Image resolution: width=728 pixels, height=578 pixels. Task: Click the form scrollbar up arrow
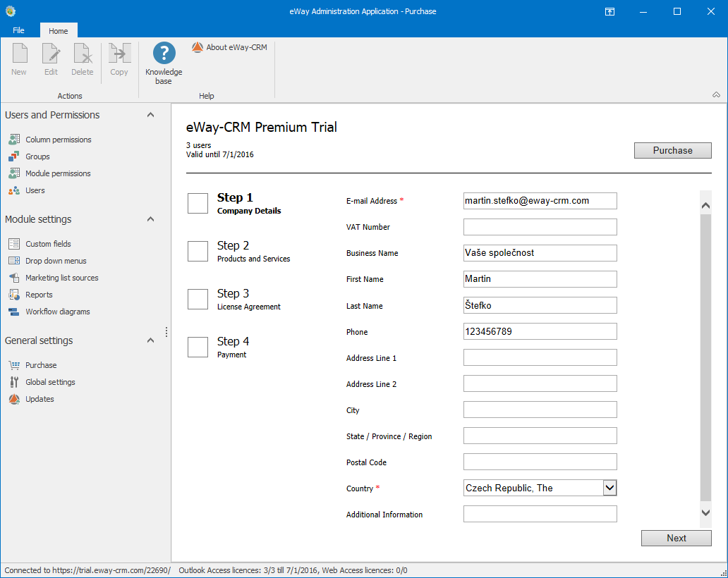tap(705, 205)
